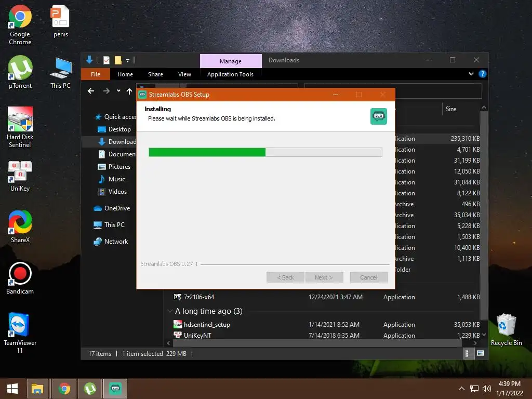Click Streamlabs OBS Setup taskbar button
The width and height of the screenshot is (532, 399).
[115, 389]
